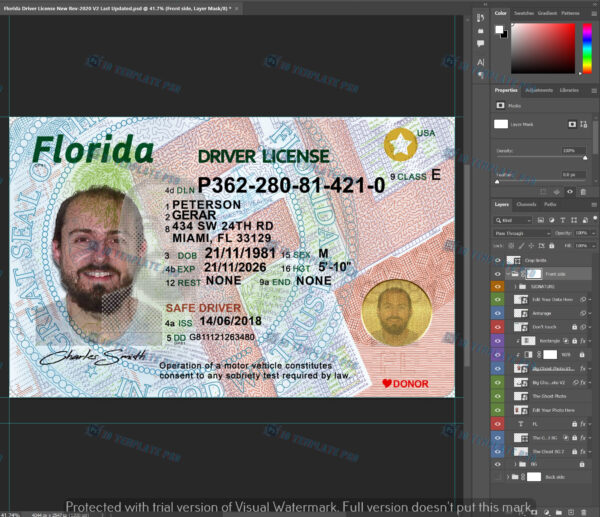This screenshot has width=600, height=517.
Task: Click the new adjustment layer icon at Layers bottom
Action: pos(547,512)
